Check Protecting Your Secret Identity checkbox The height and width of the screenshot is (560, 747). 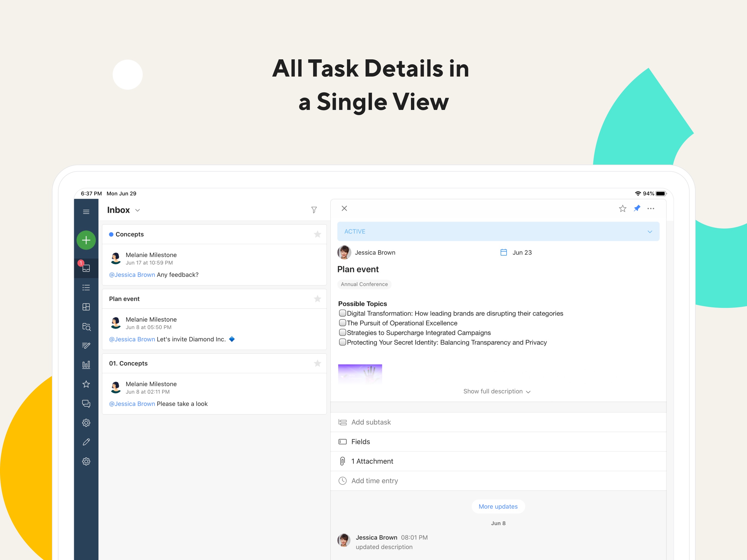pyautogui.click(x=342, y=342)
